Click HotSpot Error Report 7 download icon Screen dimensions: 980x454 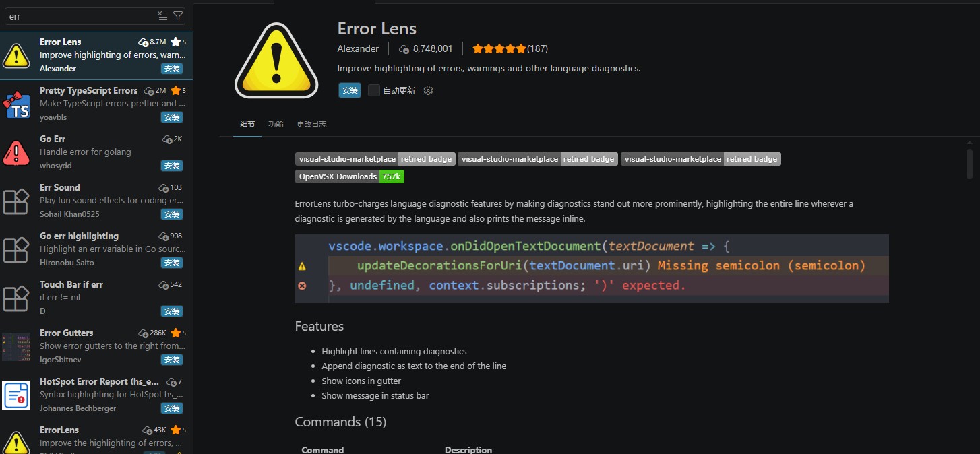[x=171, y=382]
